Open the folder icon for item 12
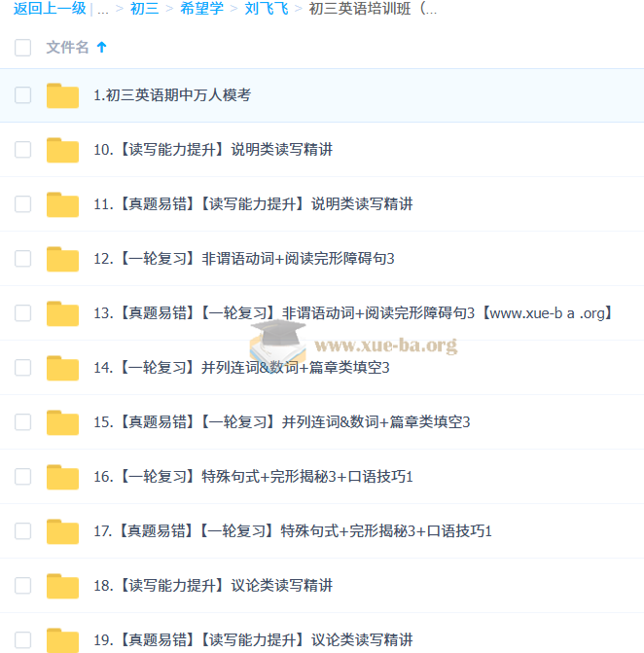The width and height of the screenshot is (644, 653). (62, 259)
